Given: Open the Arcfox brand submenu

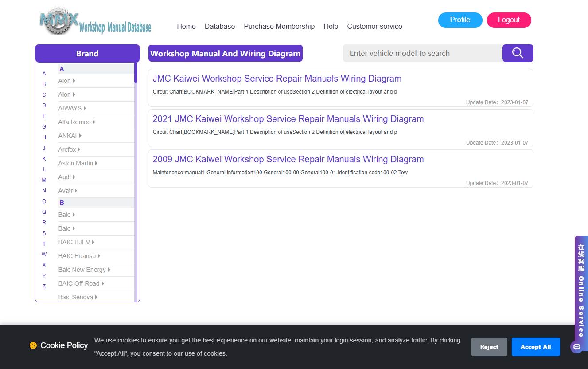Looking at the screenshot, I should tap(69, 149).
